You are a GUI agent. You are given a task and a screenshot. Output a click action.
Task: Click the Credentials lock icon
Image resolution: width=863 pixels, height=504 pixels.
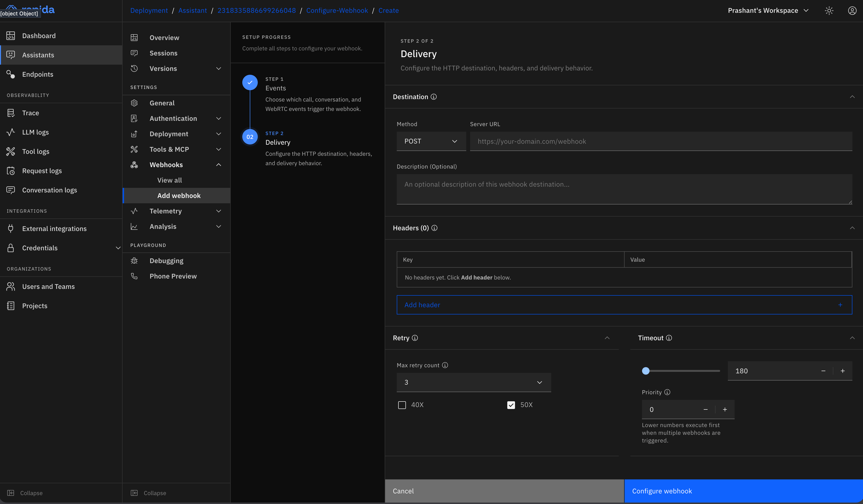click(11, 248)
